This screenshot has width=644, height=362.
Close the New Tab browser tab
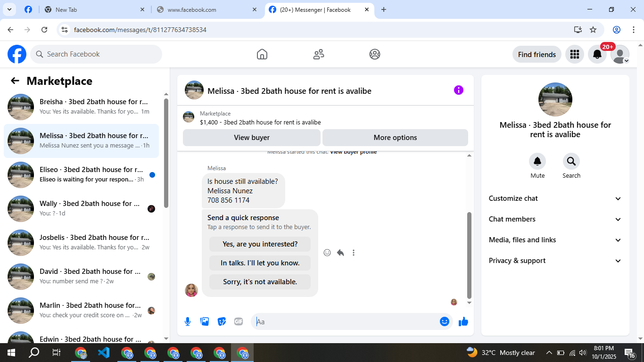(x=143, y=9)
